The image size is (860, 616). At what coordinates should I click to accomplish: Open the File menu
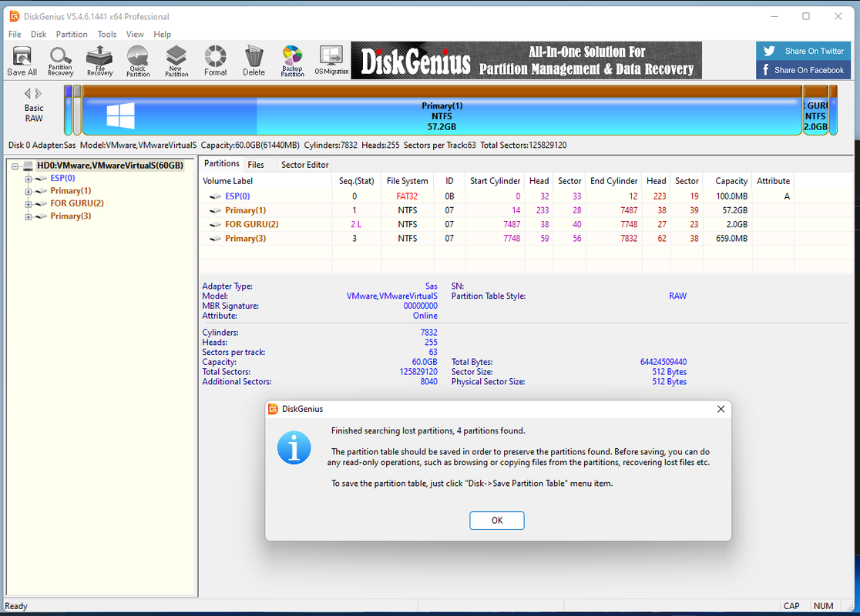coord(15,34)
